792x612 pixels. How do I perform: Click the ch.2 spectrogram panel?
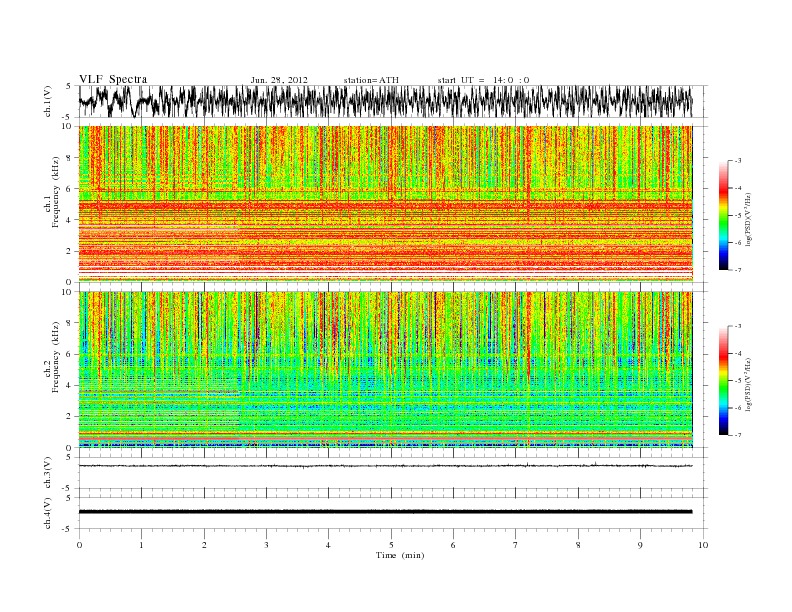pyautogui.click(x=385, y=370)
